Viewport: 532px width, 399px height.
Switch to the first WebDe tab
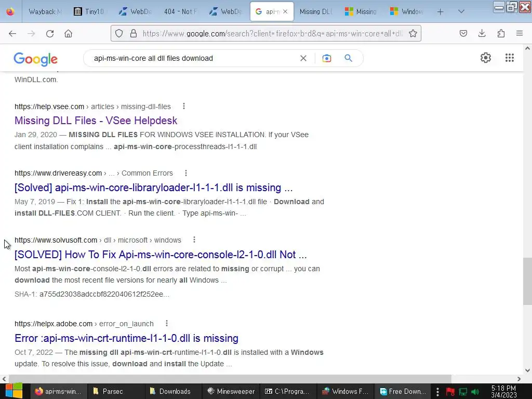[x=135, y=11]
